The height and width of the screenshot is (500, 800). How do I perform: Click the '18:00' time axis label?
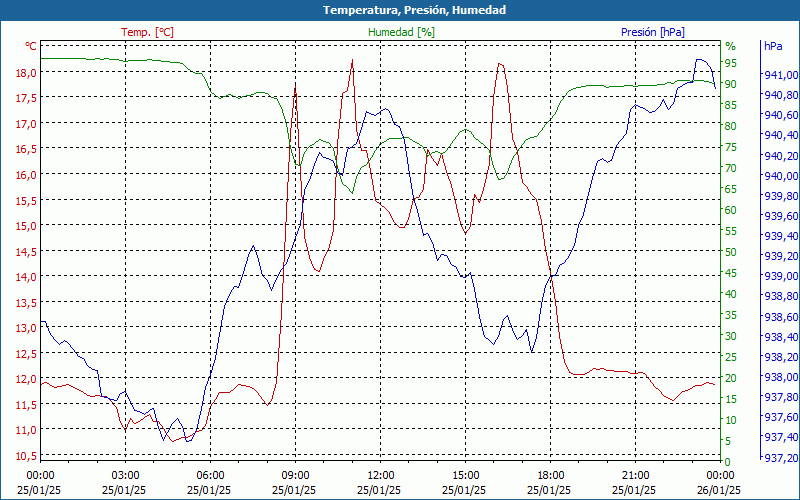click(x=551, y=476)
